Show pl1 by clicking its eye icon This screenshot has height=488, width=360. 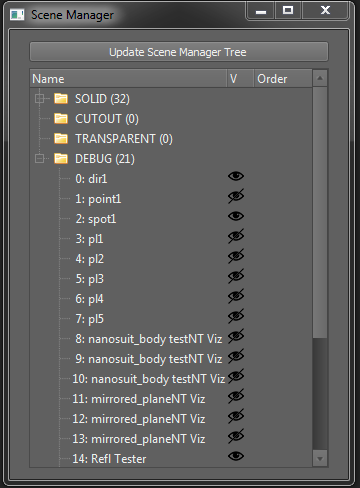(236, 236)
